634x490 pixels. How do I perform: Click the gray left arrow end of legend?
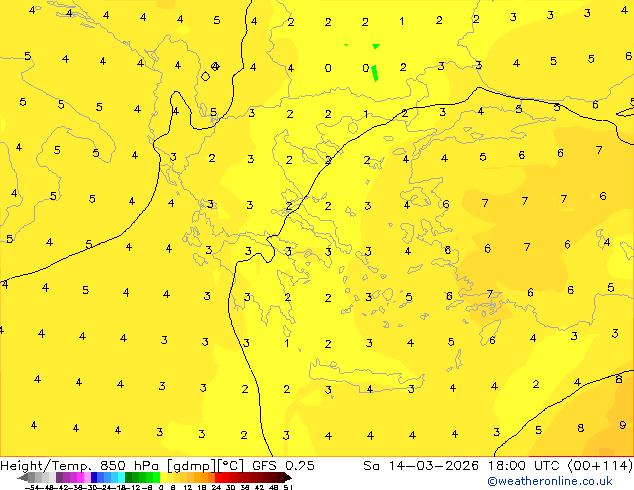[x=23, y=477]
